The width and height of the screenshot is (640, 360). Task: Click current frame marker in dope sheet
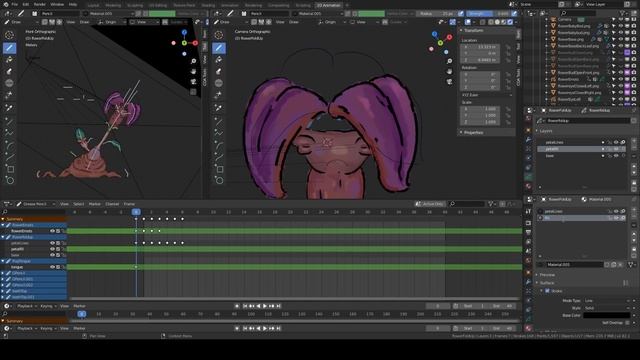[136, 211]
